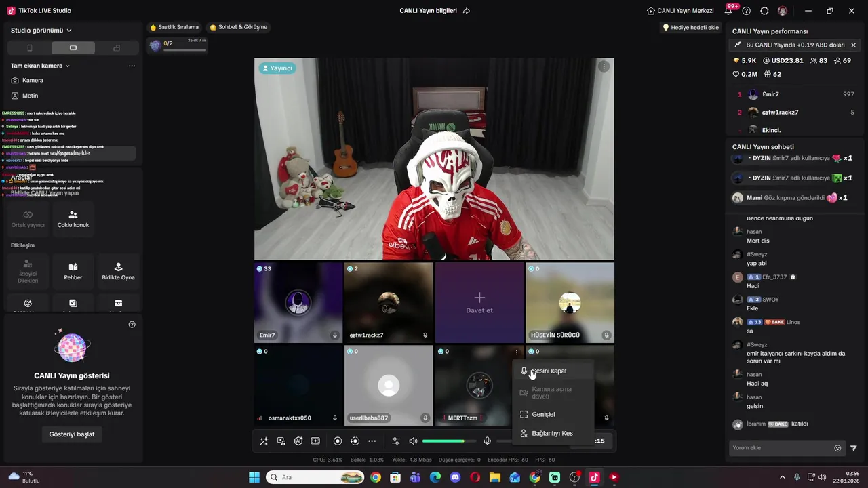Start recording with the record button

338,441
